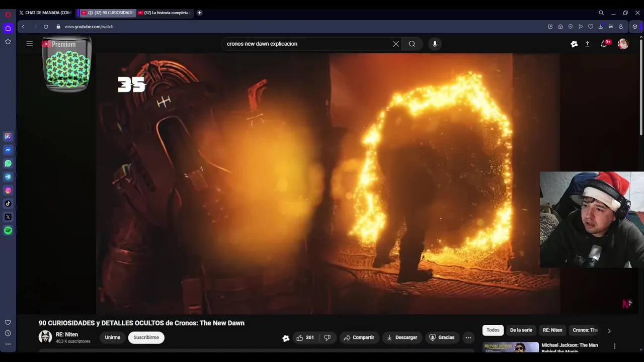Select the Cronos: The chip
The width and height of the screenshot is (644, 362).
(x=585, y=330)
